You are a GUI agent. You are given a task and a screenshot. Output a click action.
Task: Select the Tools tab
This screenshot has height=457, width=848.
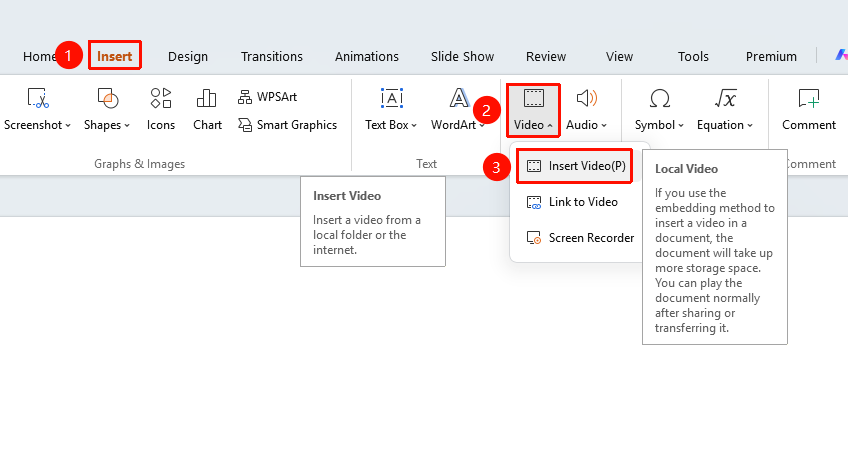693,56
